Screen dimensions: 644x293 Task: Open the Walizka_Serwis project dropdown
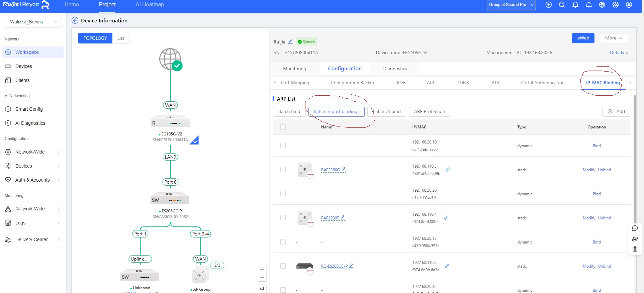(33, 22)
